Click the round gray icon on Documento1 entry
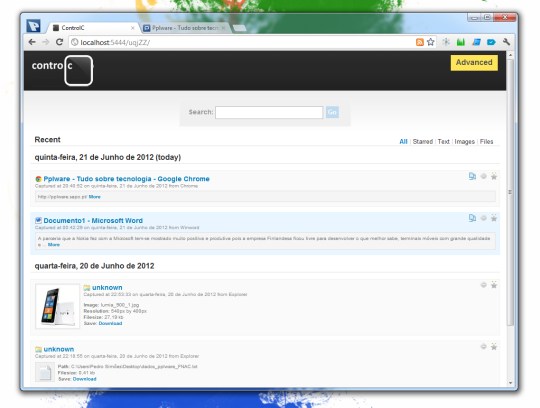This screenshot has height=408, width=540. tap(484, 218)
